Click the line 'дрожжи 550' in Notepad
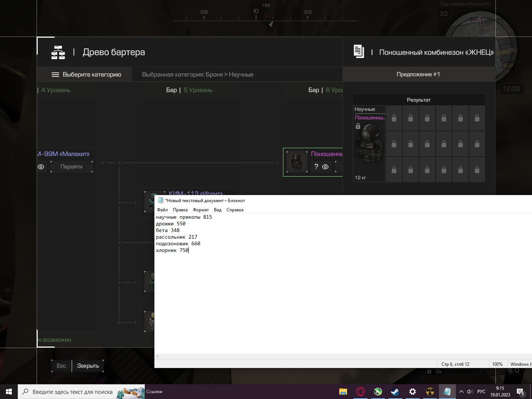The width and height of the screenshot is (532, 399). [x=171, y=224]
